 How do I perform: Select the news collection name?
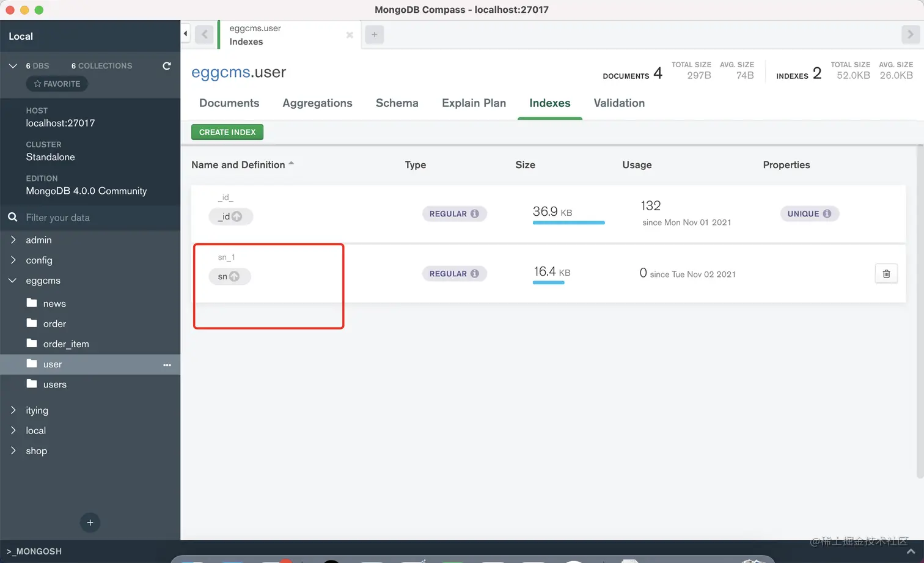[x=54, y=303]
